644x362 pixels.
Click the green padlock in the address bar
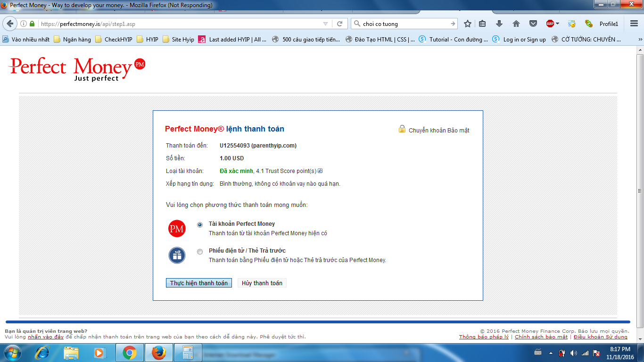tap(32, 24)
